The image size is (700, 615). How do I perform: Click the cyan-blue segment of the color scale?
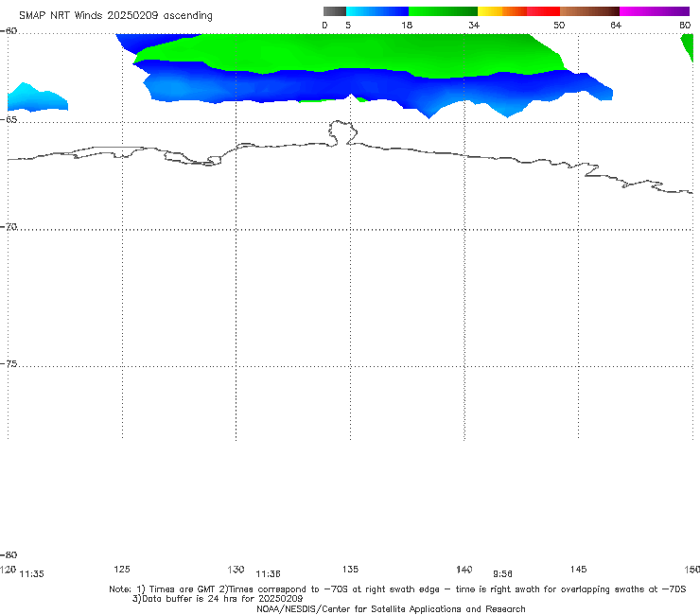pos(377,11)
